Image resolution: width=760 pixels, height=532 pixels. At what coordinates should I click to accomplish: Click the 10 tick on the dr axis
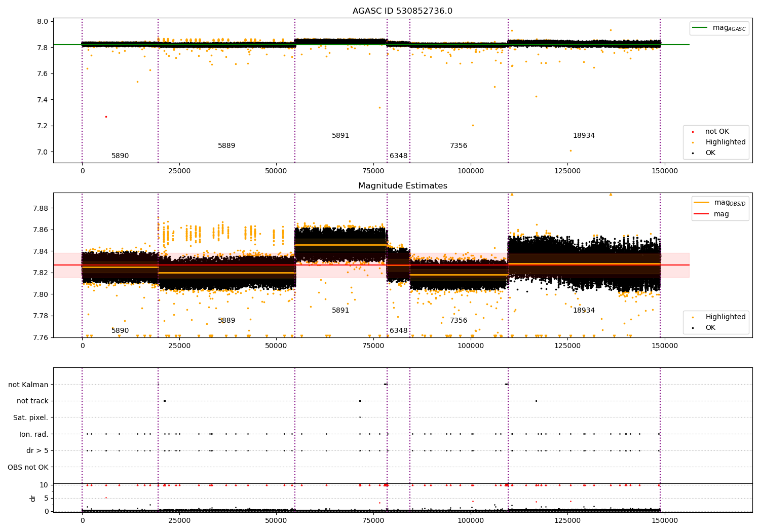pyautogui.click(x=44, y=485)
